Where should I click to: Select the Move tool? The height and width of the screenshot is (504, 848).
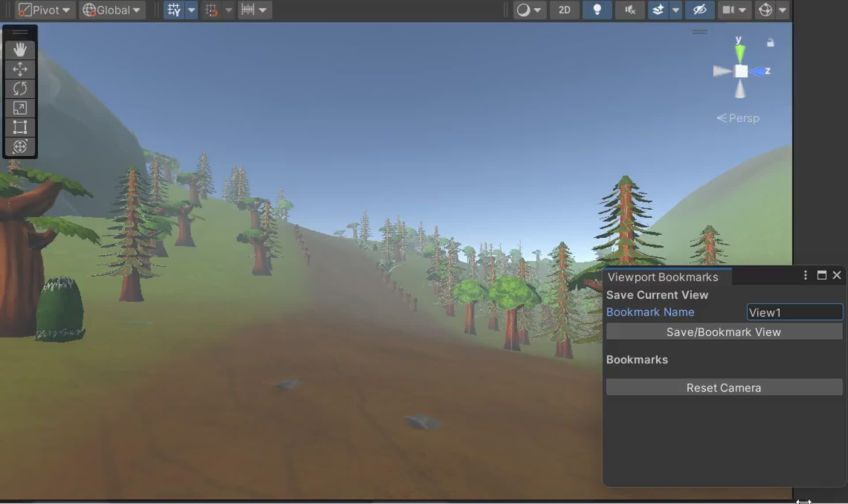tap(20, 69)
